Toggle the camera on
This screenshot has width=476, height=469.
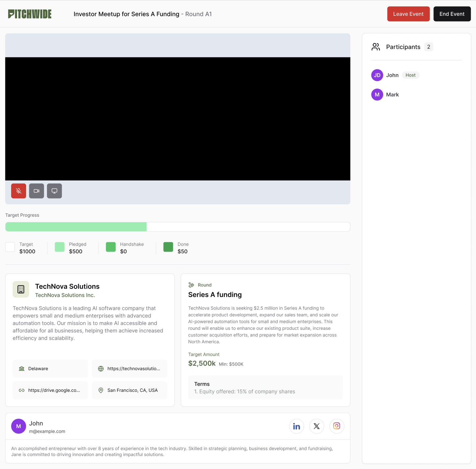(x=36, y=191)
